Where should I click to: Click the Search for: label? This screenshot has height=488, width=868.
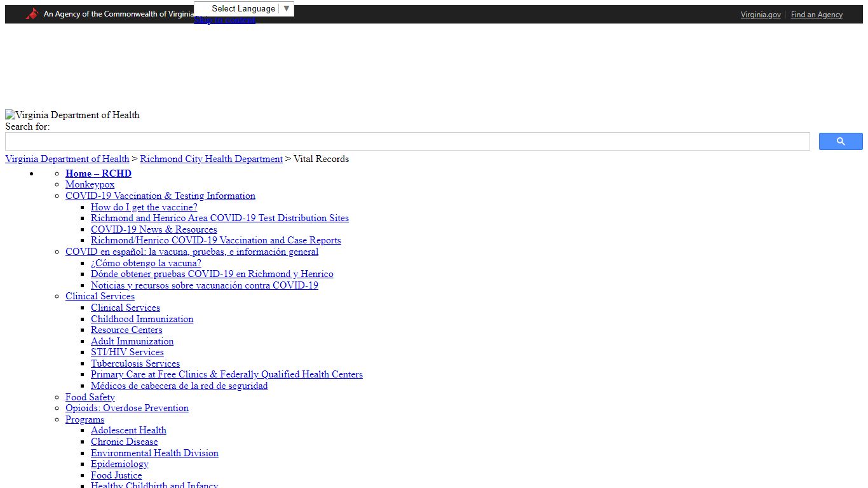pos(27,126)
